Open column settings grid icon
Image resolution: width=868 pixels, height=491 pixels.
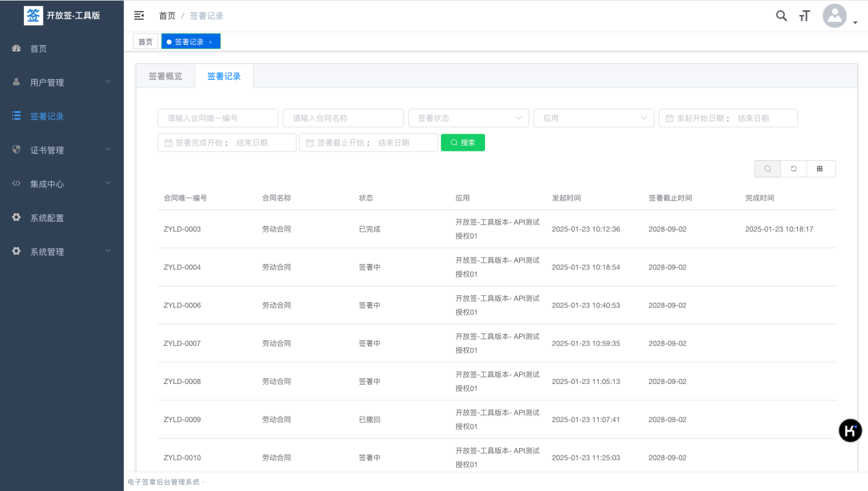click(820, 168)
